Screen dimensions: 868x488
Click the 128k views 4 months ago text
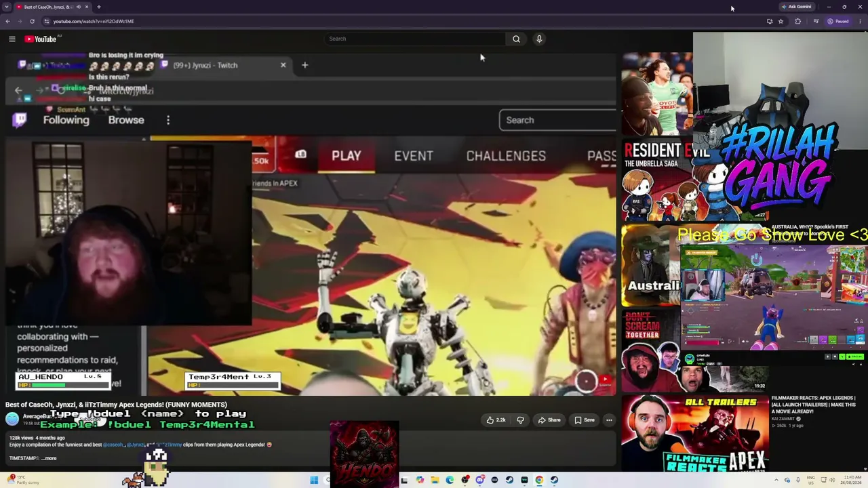(x=37, y=438)
